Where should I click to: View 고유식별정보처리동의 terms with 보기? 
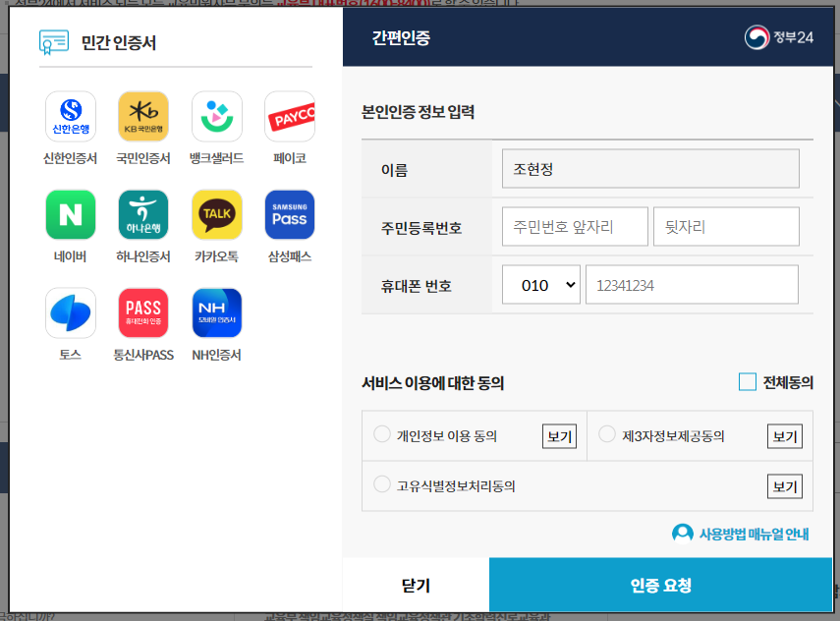[785, 486]
